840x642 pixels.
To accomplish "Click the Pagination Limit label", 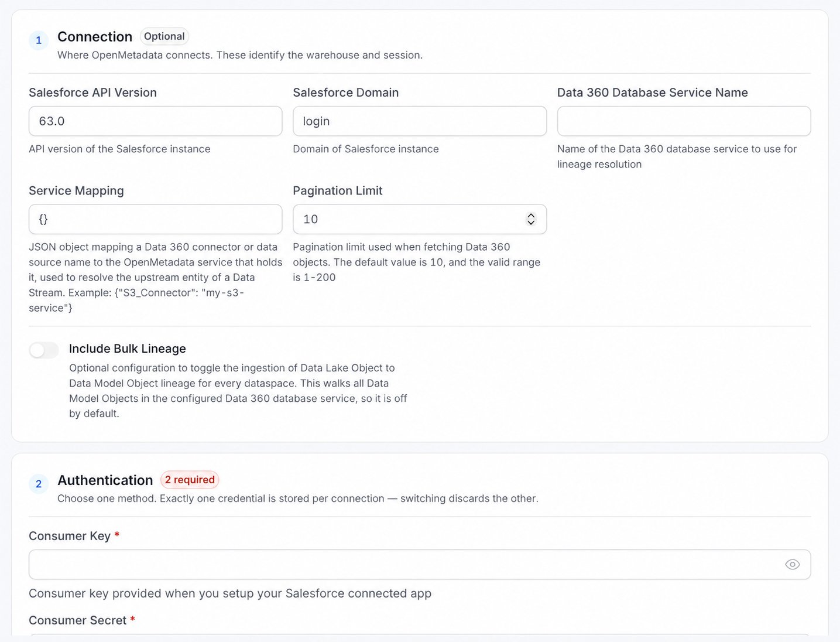I will (338, 191).
